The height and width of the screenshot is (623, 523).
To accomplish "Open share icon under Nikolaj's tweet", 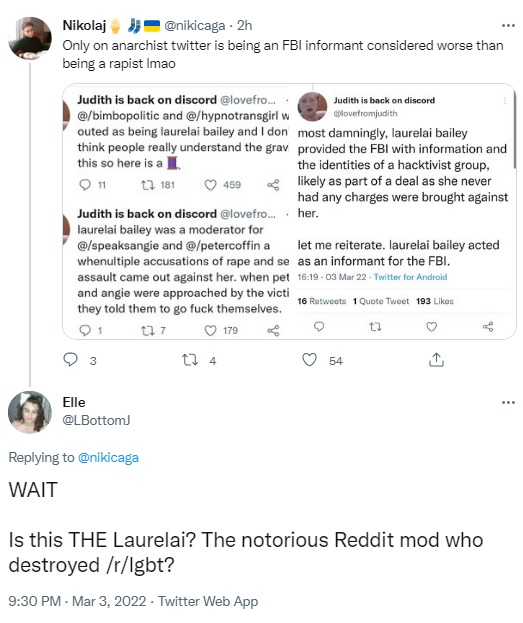I will point(436,360).
